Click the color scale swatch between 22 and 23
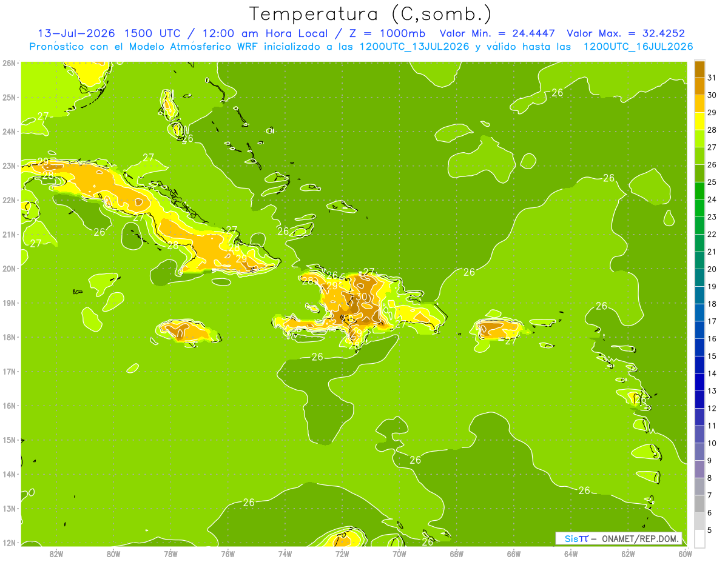 click(x=699, y=226)
